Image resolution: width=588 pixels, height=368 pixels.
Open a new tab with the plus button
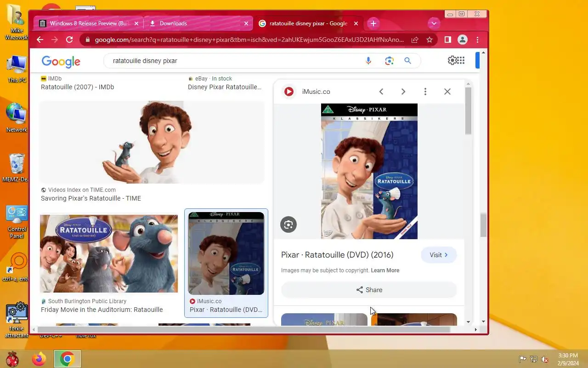[x=373, y=23]
